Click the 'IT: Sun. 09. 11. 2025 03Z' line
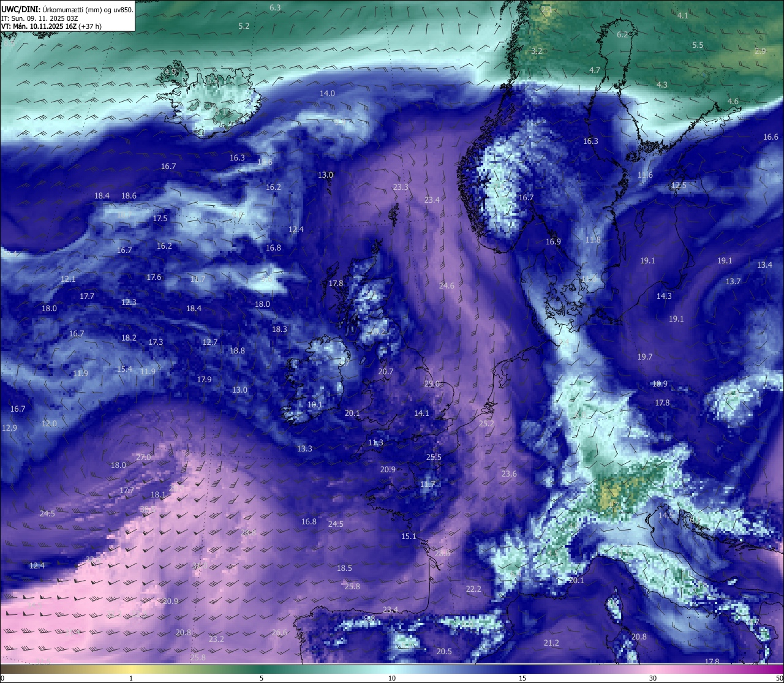The image size is (784, 683). pyautogui.click(x=41, y=18)
